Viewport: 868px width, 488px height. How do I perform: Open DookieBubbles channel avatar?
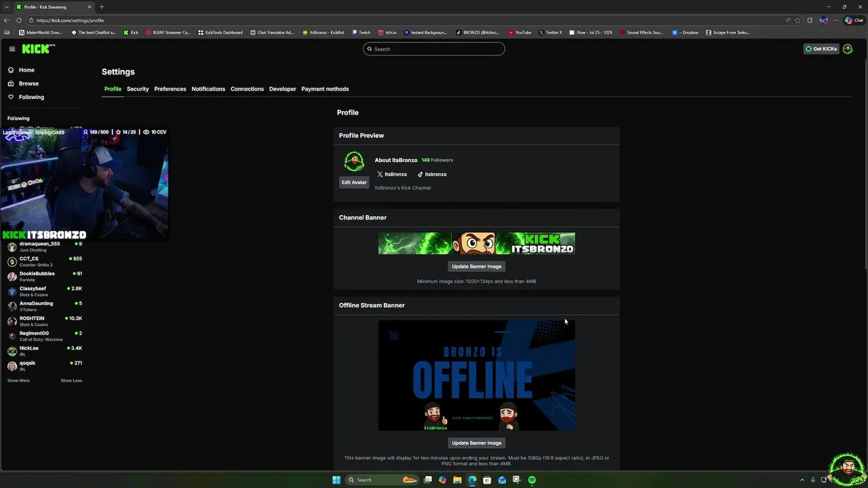point(12,277)
